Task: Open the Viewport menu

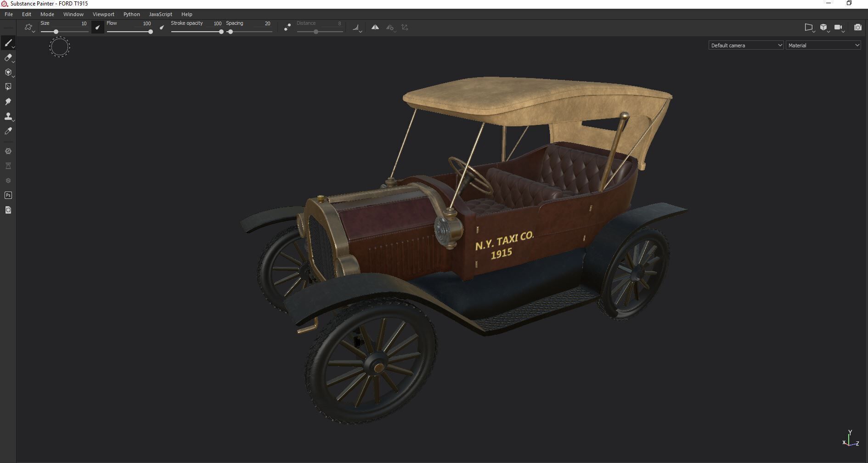Action: point(103,14)
